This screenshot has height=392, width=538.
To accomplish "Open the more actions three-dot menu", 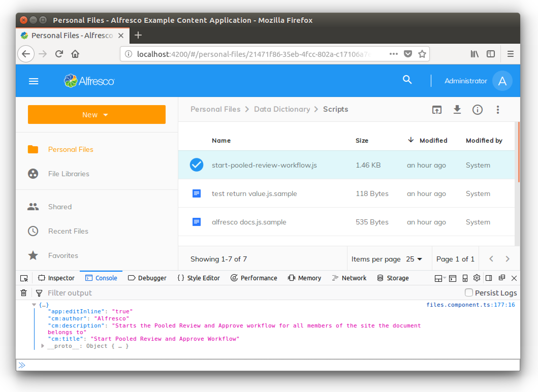I will (x=498, y=110).
